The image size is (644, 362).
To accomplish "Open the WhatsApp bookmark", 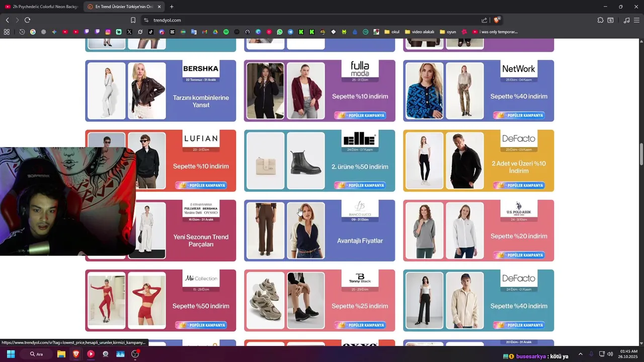I will point(280,32).
